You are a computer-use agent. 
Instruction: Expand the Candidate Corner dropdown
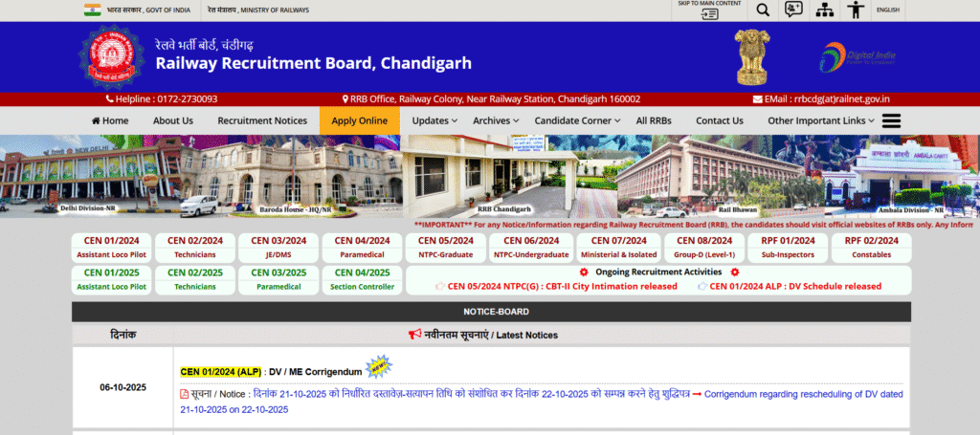(x=577, y=120)
